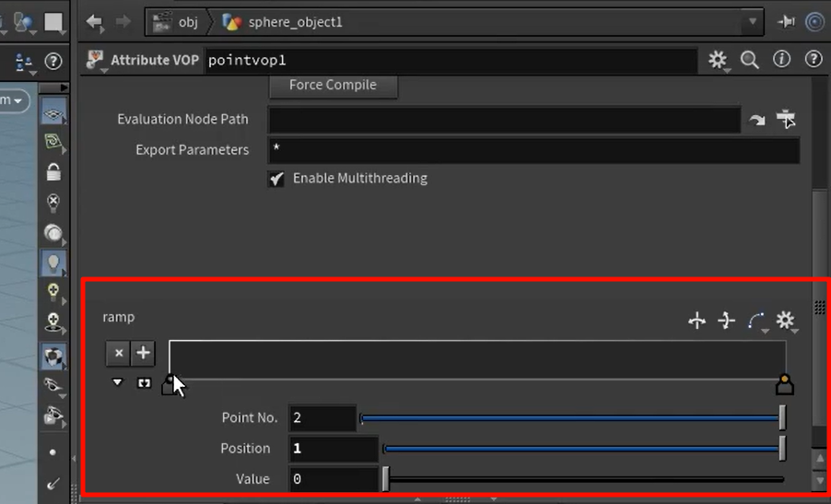Toggle the reference plane grid display icon

pos(53,112)
